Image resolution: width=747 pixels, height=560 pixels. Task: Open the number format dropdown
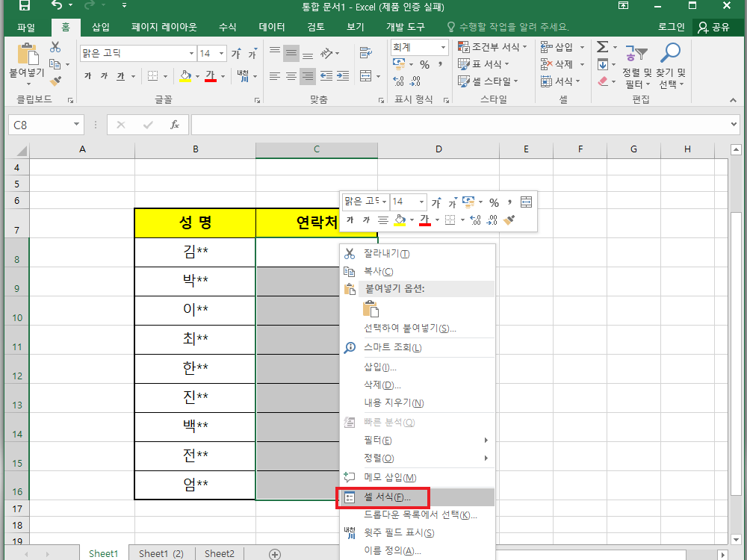tap(443, 47)
